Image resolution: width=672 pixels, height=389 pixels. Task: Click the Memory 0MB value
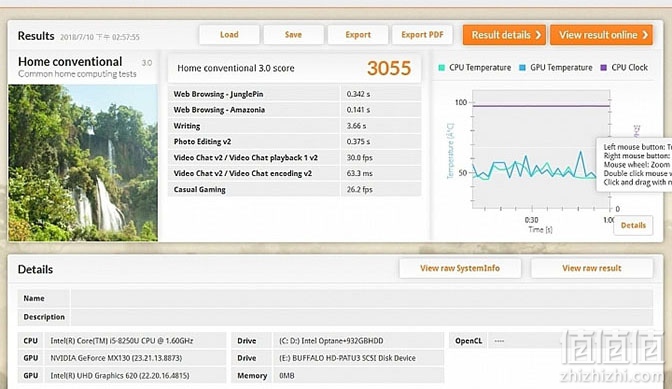click(x=286, y=375)
